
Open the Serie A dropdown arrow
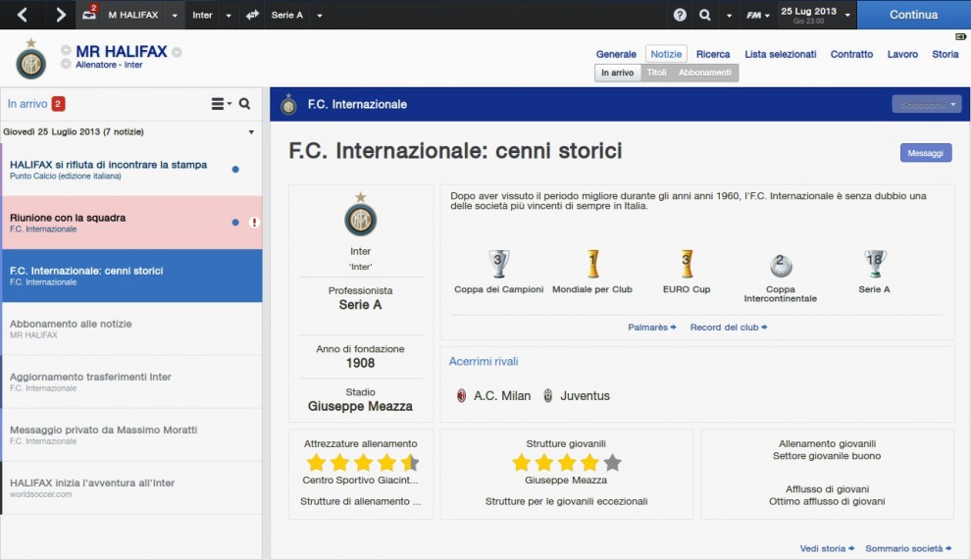tap(320, 16)
